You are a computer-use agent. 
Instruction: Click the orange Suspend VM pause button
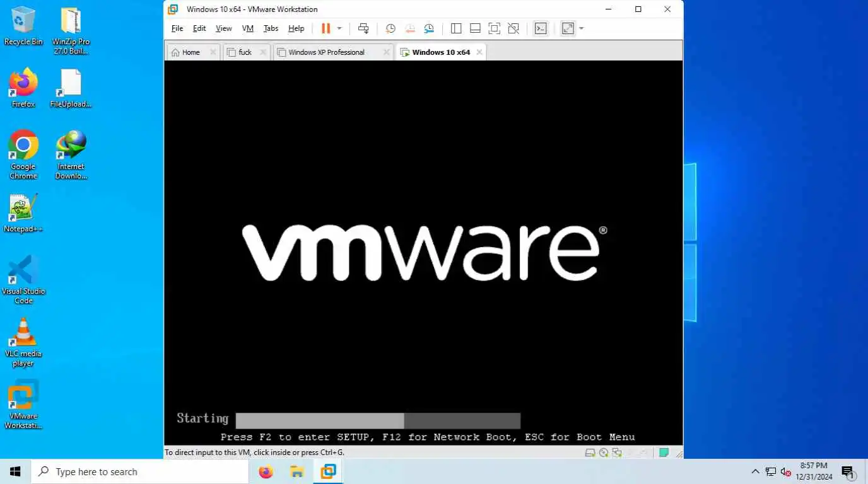[325, 28]
